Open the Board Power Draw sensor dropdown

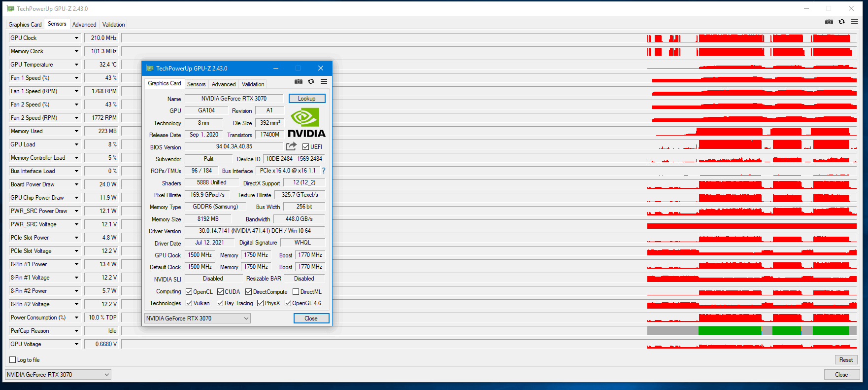76,184
